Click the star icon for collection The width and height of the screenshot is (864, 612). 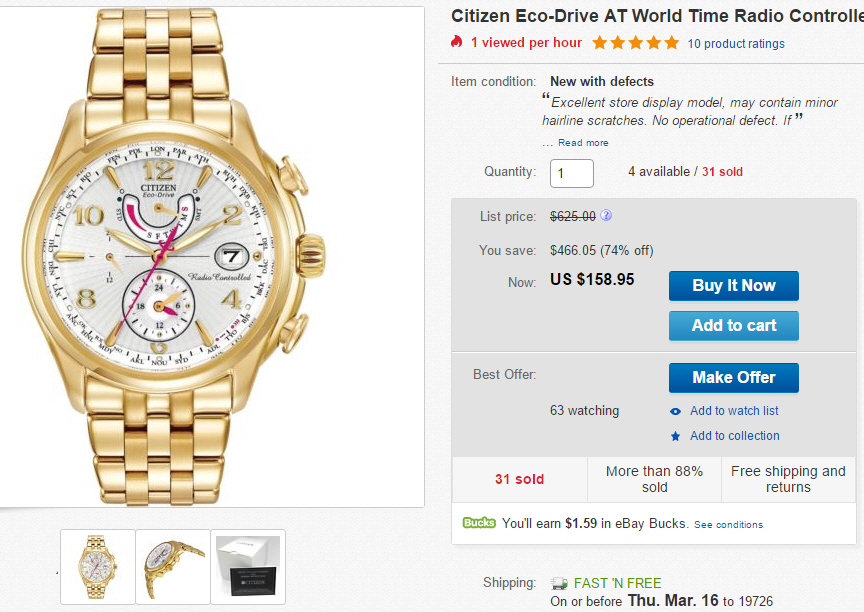click(676, 436)
